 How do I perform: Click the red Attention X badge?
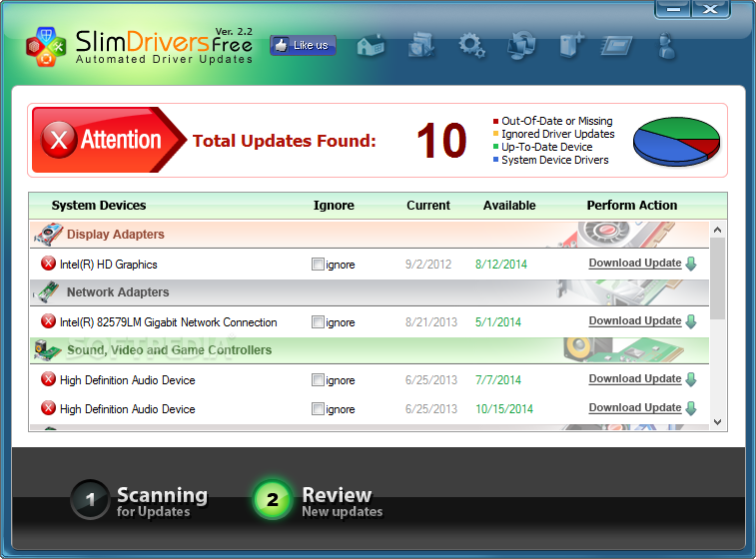59,140
